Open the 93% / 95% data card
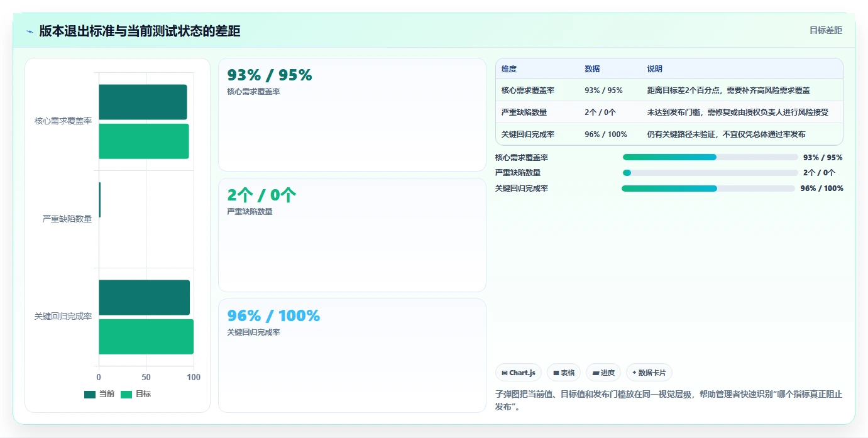Screen dimensions: 868x438 [352, 114]
